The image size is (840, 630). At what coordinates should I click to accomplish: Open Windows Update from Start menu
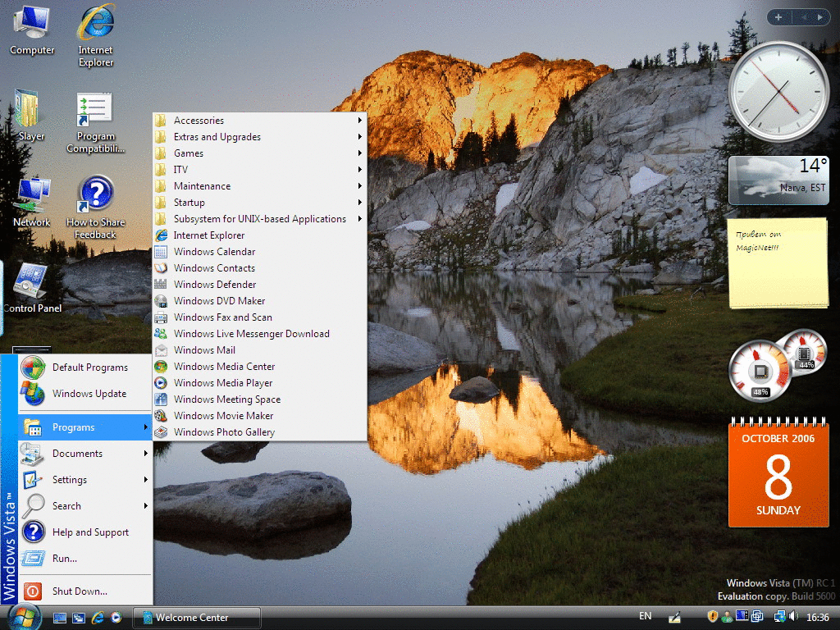coord(85,394)
